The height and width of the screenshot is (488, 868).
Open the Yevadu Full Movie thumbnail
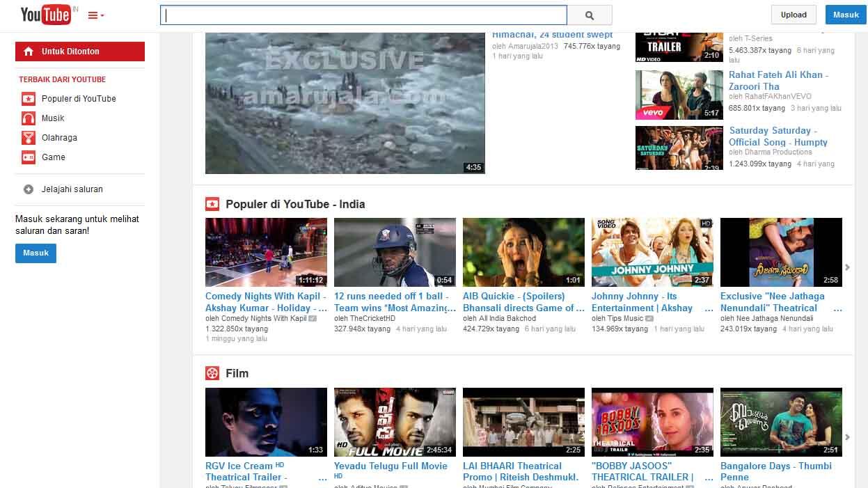tap(395, 422)
